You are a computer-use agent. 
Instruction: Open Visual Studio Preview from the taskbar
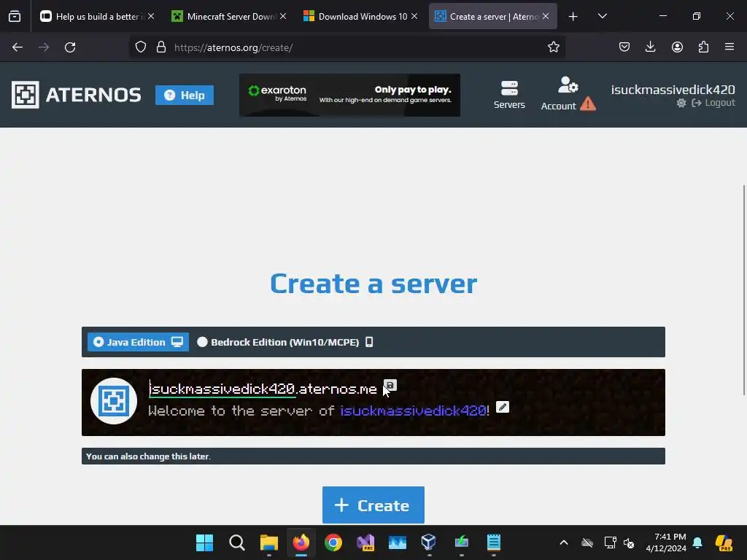pos(365,542)
